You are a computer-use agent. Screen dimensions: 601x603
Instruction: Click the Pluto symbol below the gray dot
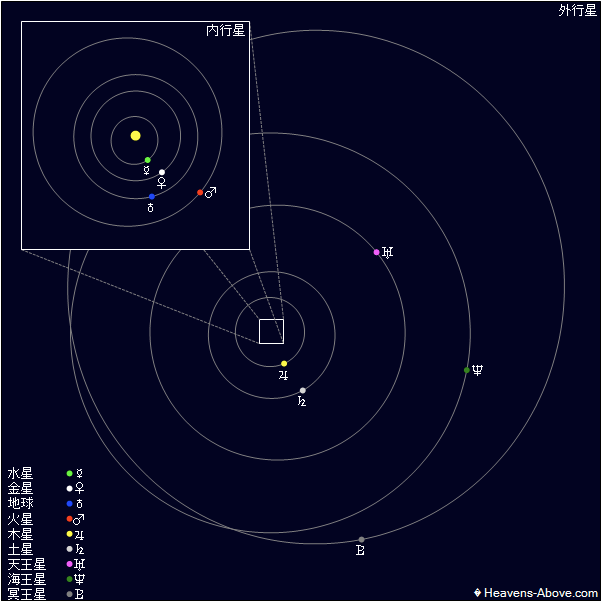point(360,550)
